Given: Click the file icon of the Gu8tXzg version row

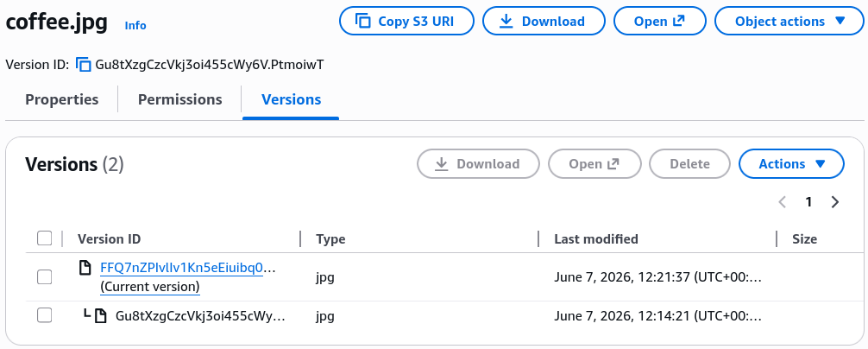Looking at the screenshot, I should pyautogui.click(x=100, y=316).
